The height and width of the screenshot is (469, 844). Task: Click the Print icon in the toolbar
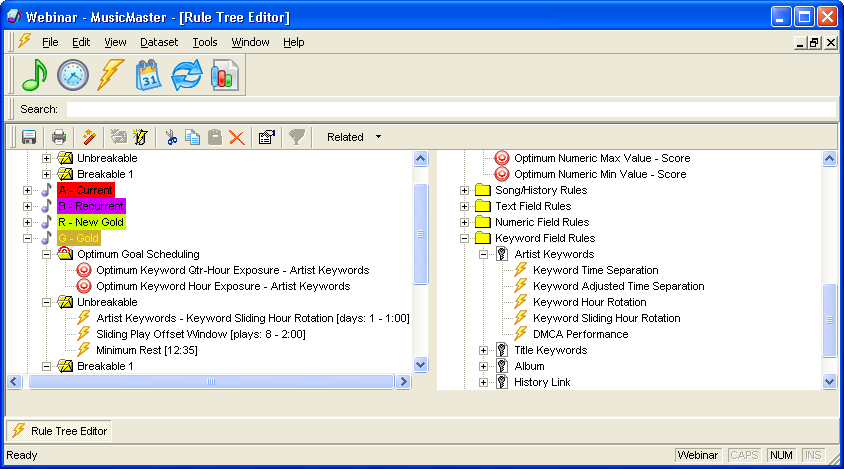[x=59, y=137]
